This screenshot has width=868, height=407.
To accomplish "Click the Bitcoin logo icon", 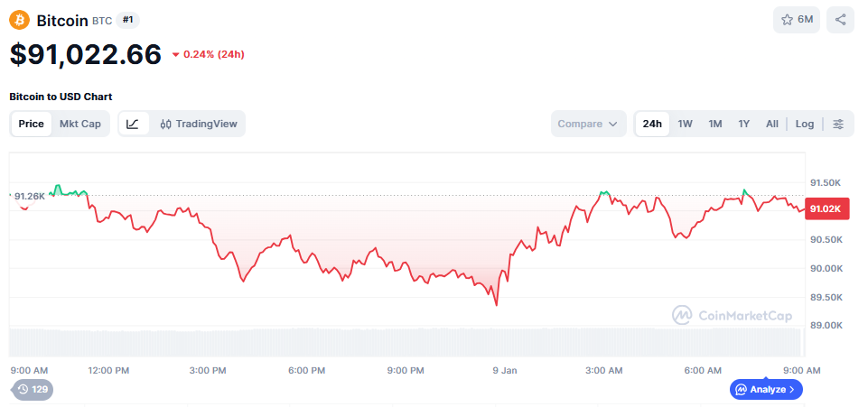I will [20, 20].
